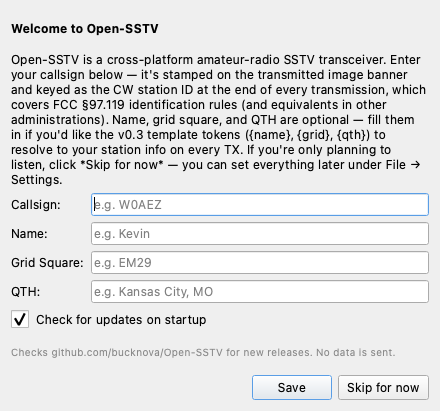Viewport: 440px width, 411px height.
Task: Click the Callsign: label
Action: [36, 204]
